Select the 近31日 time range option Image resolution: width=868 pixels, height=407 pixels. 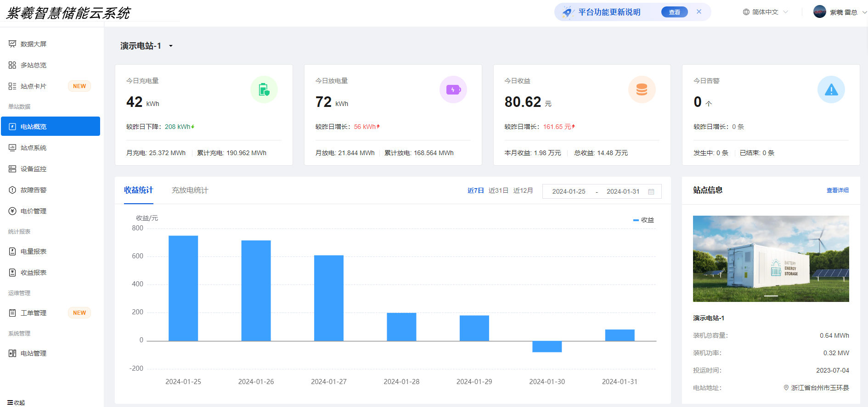498,190
